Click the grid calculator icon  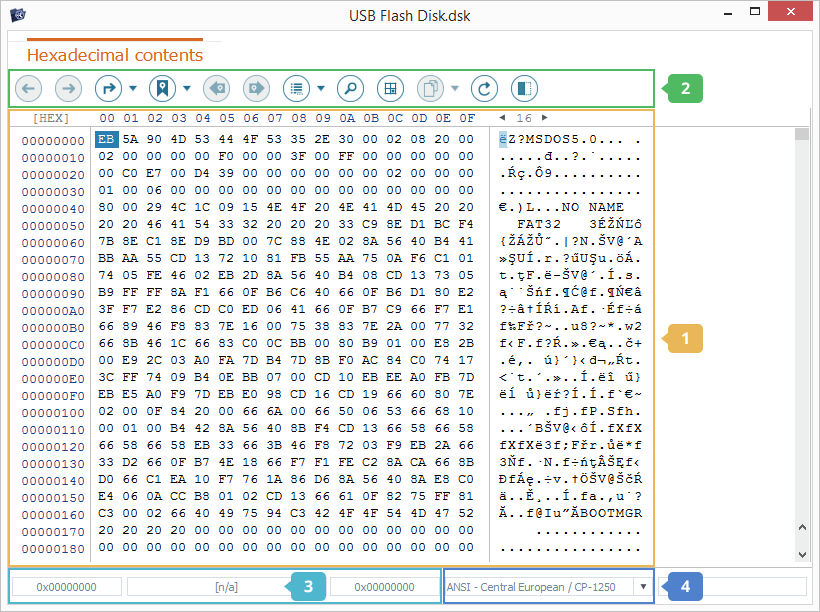(x=391, y=88)
